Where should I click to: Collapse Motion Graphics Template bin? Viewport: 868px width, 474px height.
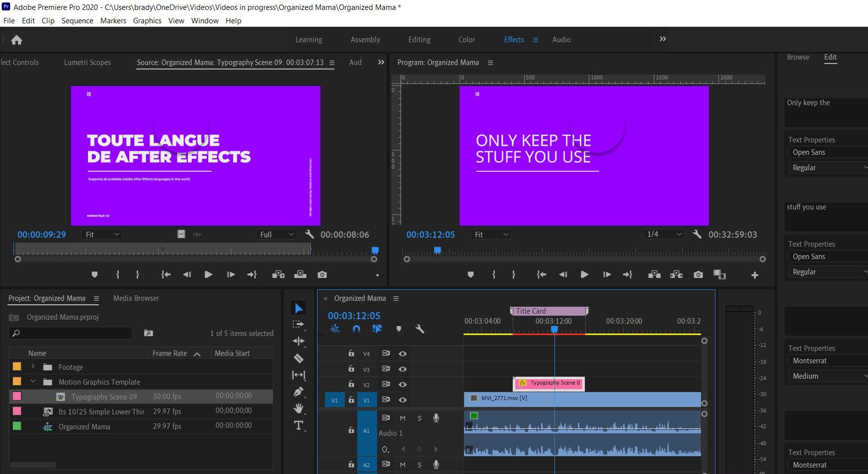[x=33, y=382]
